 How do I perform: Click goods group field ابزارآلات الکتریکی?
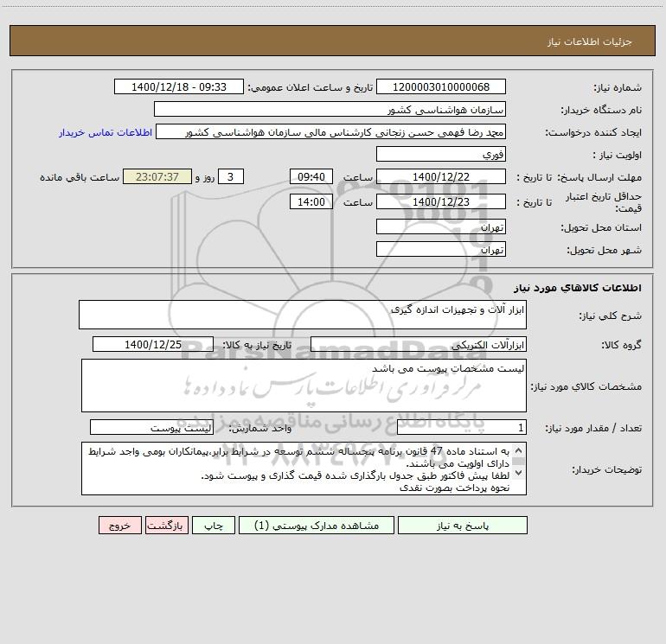[x=419, y=344]
